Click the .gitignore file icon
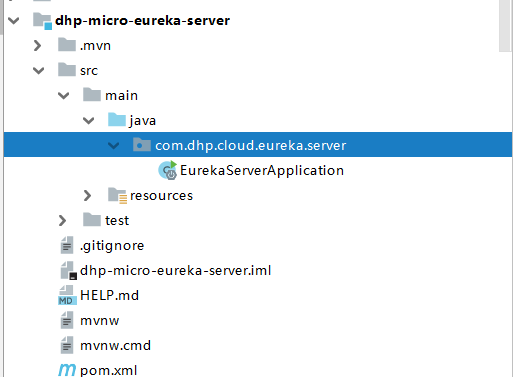Image resolution: width=513 pixels, height=377 pixels. click(67, 246)
